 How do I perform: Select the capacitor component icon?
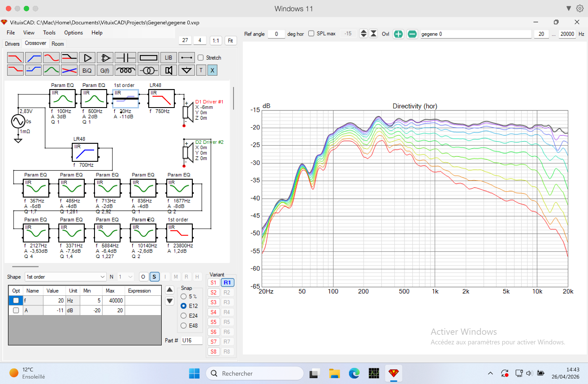[125, 58]
